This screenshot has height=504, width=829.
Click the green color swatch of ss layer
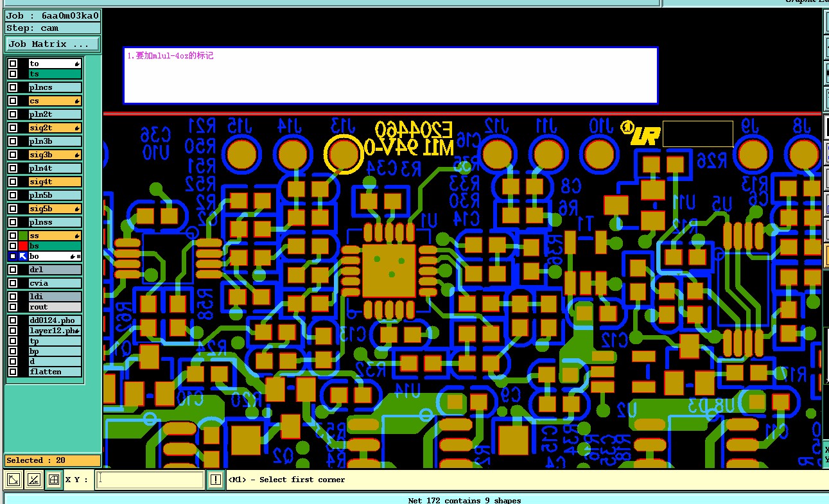(23, 236)
